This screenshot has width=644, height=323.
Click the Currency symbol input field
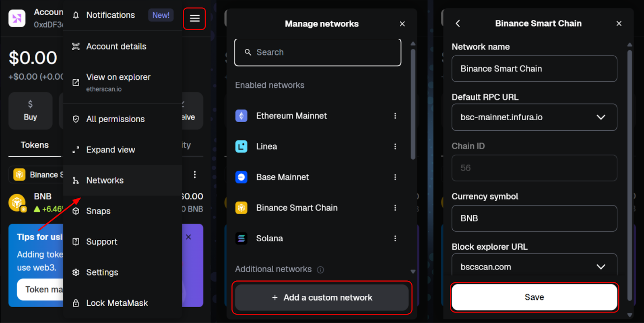click(534, 218)
